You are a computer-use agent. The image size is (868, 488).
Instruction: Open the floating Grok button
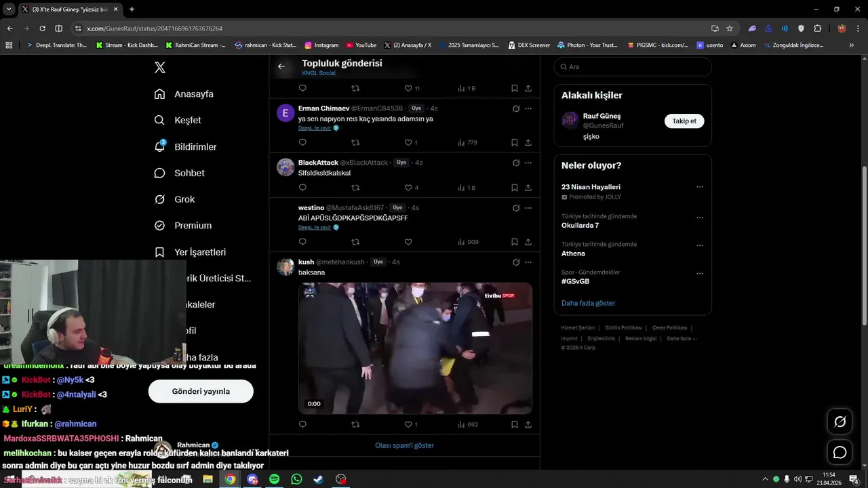coord(840,422)
